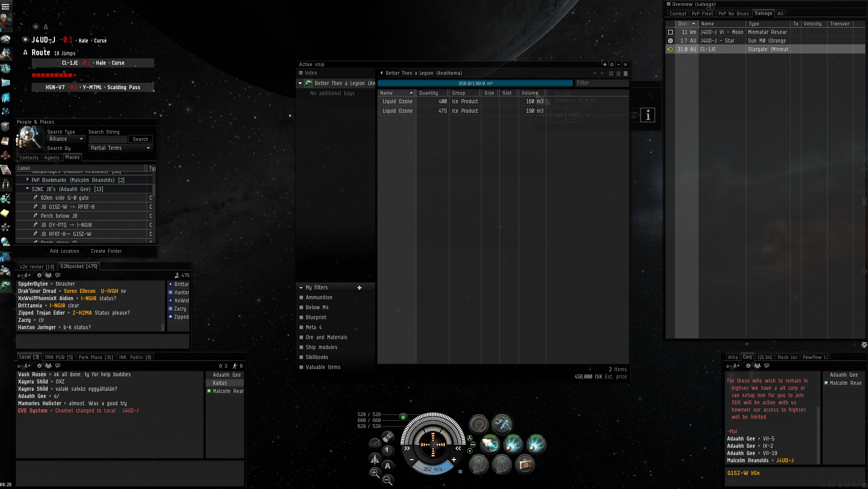The width and height of the screenshot is (868, 489).
Task: Click the ship icon in inventory index
Action: (309, 83)
